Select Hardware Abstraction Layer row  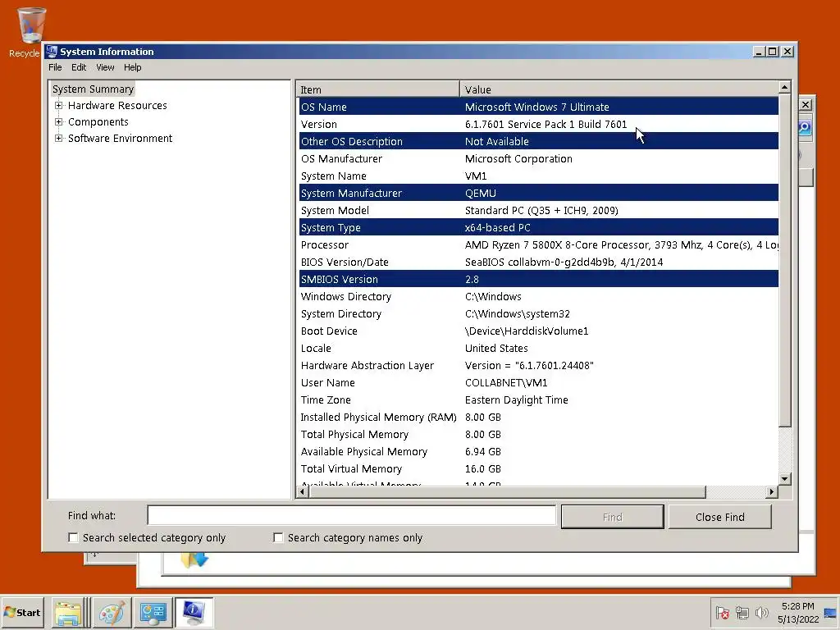538,365
